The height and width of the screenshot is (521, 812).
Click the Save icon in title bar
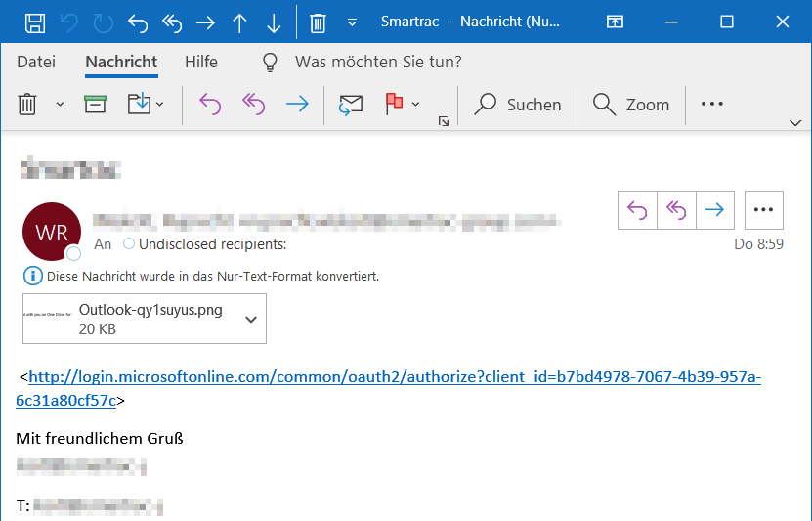(35, 22)
